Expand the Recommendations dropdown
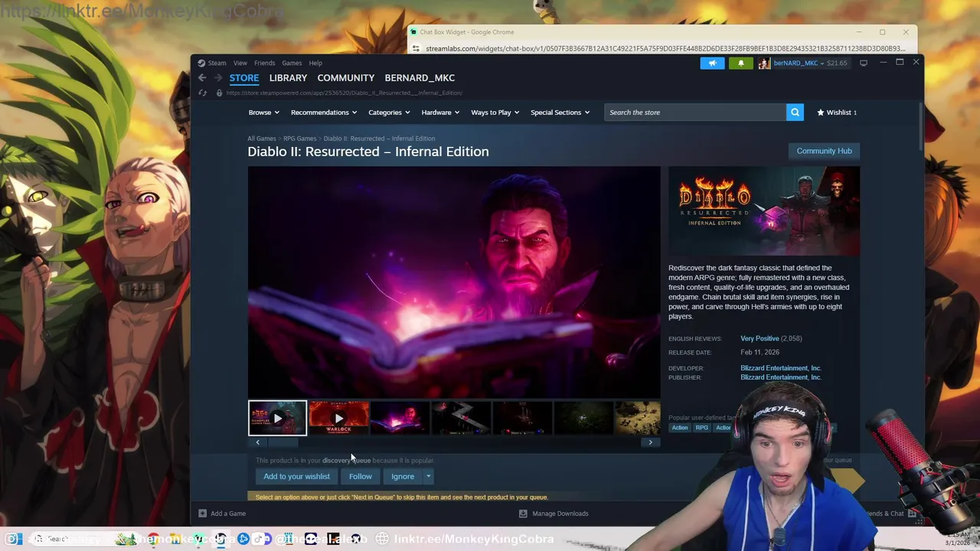Viewport: 980px width, 551px height. point(324,112)
